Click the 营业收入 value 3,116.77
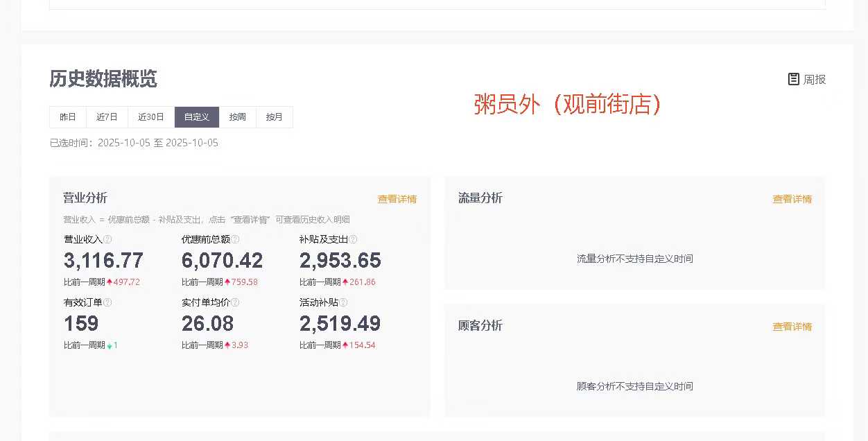 click(x=103, y=261)
